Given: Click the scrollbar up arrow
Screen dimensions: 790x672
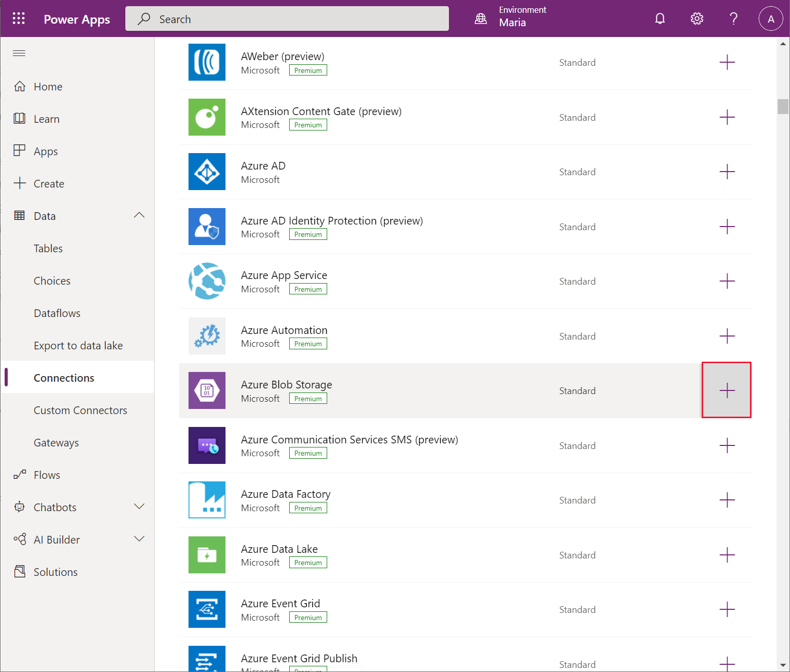Looking at the screenshot, I should [x=783, y=44].
